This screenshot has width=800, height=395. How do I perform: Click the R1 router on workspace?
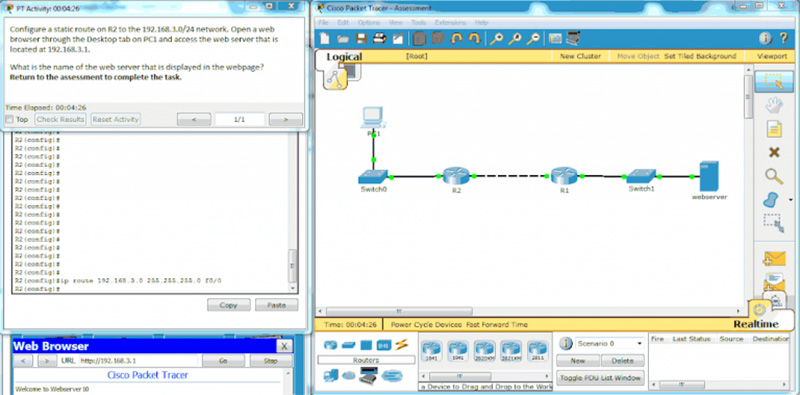tap(564, 176)
